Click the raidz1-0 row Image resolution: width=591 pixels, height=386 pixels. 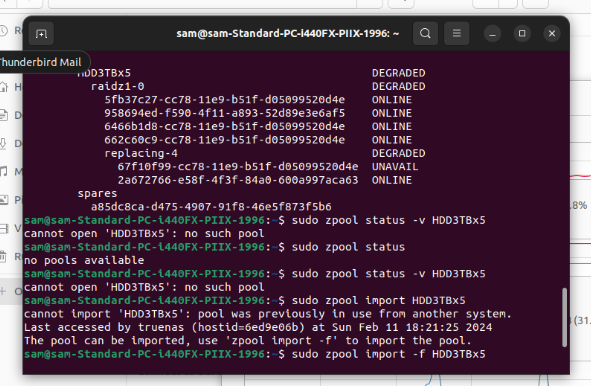pos(118,86)
